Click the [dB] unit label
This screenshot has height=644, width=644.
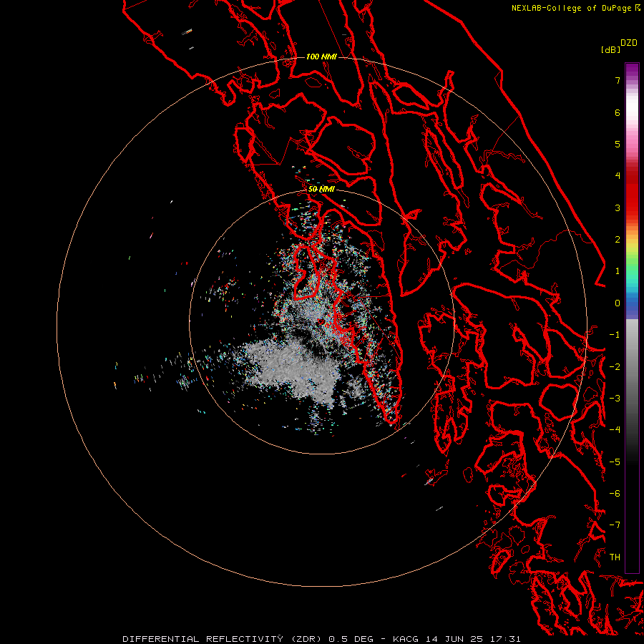coord(611,50)
